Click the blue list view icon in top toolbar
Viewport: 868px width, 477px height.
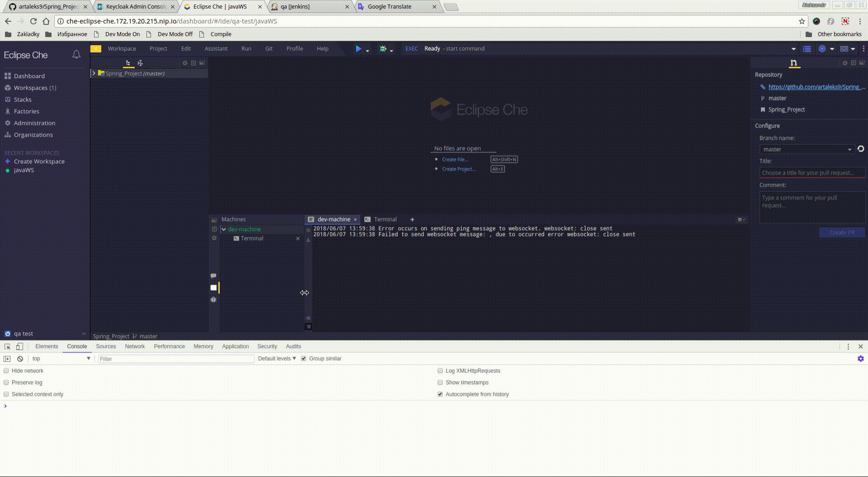807,49
